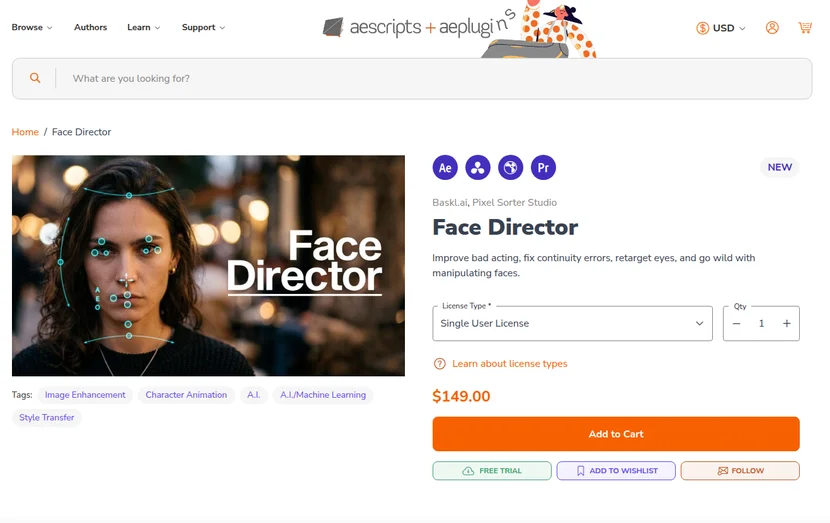Click the license help question mark icon
This screenshot has height=523, width=830.
tap(439, 364)
